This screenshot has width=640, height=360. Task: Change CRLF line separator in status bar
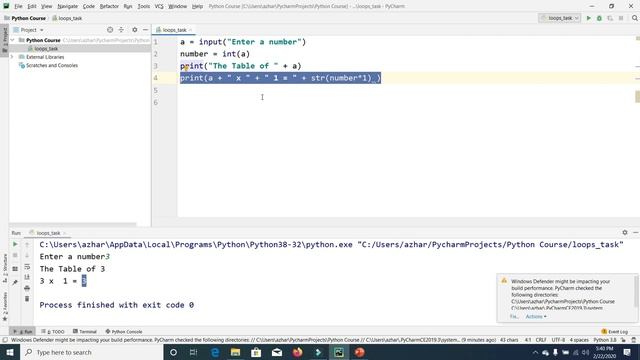tap(541, 340)
